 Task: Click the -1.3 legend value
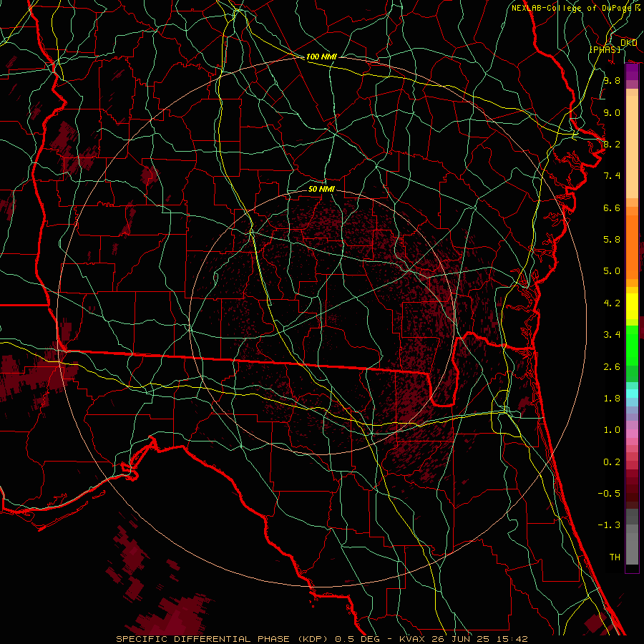point(609,525)
